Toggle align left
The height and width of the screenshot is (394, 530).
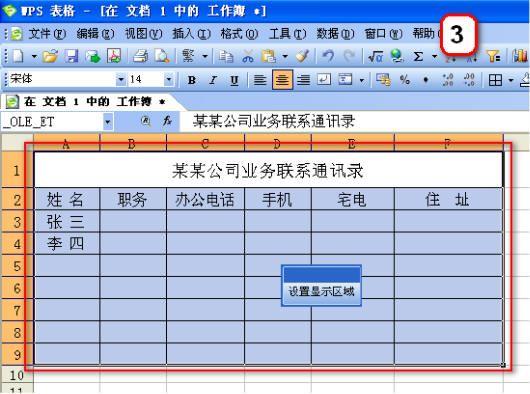[260, 80]
